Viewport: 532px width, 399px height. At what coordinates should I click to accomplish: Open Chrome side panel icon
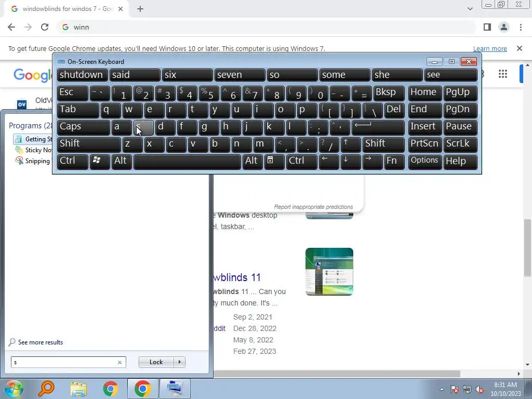coord(487,27)
